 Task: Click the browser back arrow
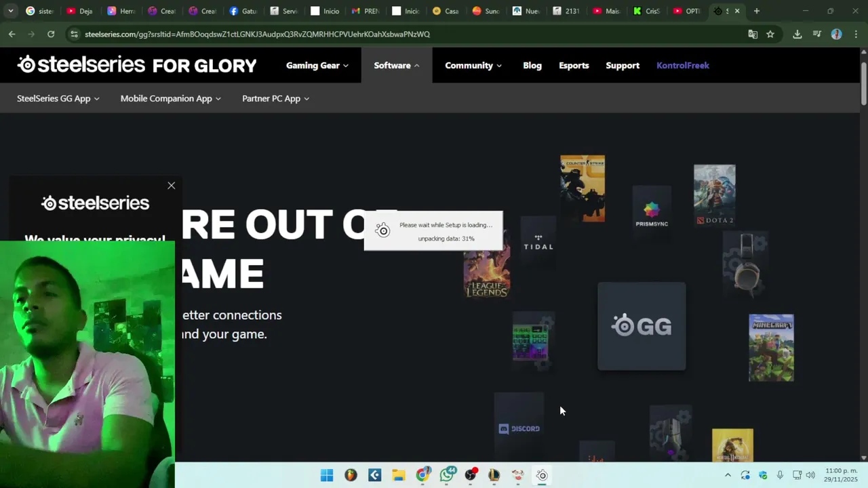12,34
